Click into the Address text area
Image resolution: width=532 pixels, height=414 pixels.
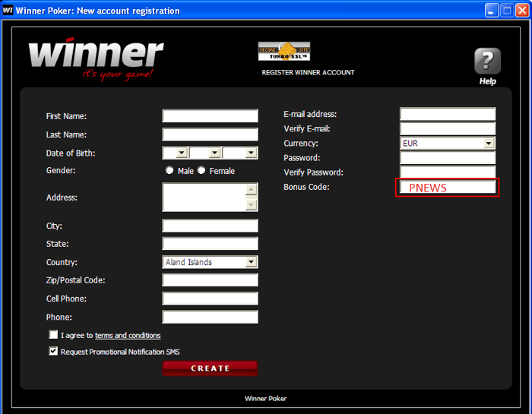coord(204,197)
